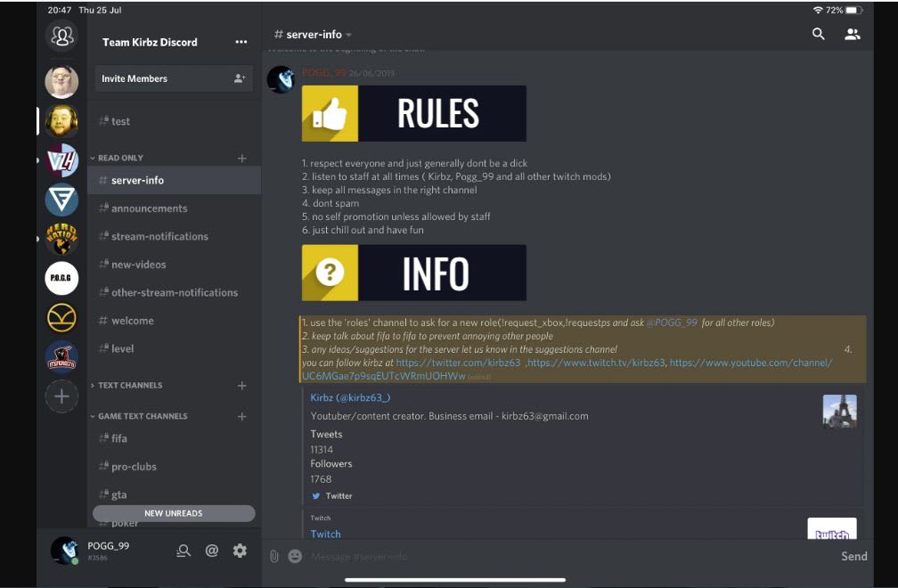898x588 pixels.
Task: Open the Twitch embed title link
Action: (x=325, y=535)
